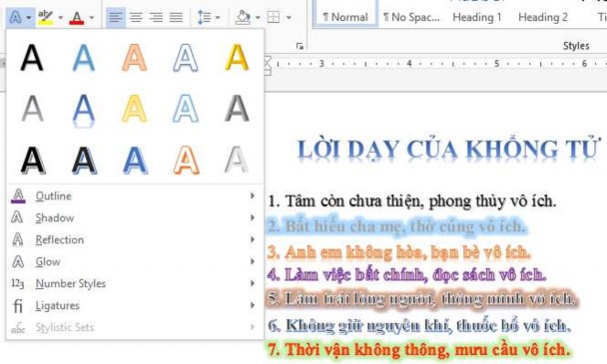Apply the yellow text highlight color
This screenshot has width=607, height=364.
click(45, 17)
